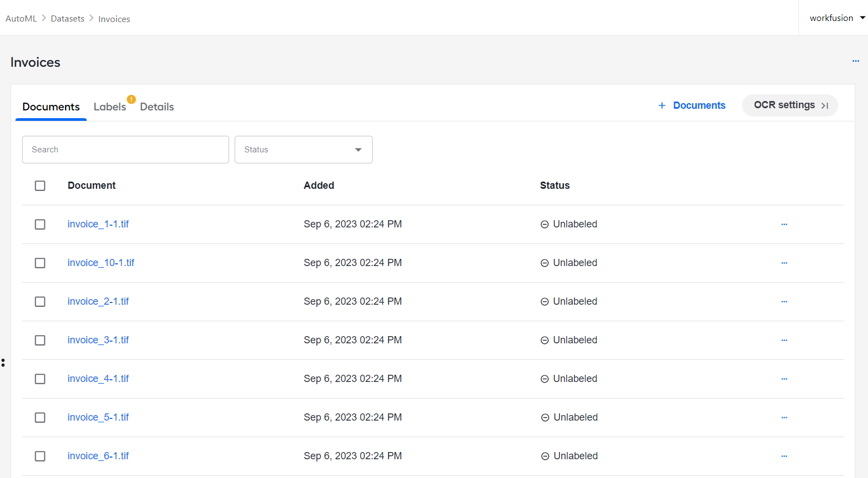This screenshot has height=478, width=868.
Task: Click the Unlabeled status icon for invoice_10-1.tif
Action: coord(544,263)
